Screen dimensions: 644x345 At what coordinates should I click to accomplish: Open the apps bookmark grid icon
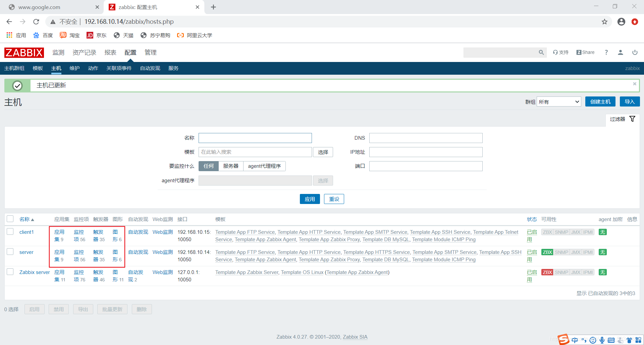(x=9, y=35)
